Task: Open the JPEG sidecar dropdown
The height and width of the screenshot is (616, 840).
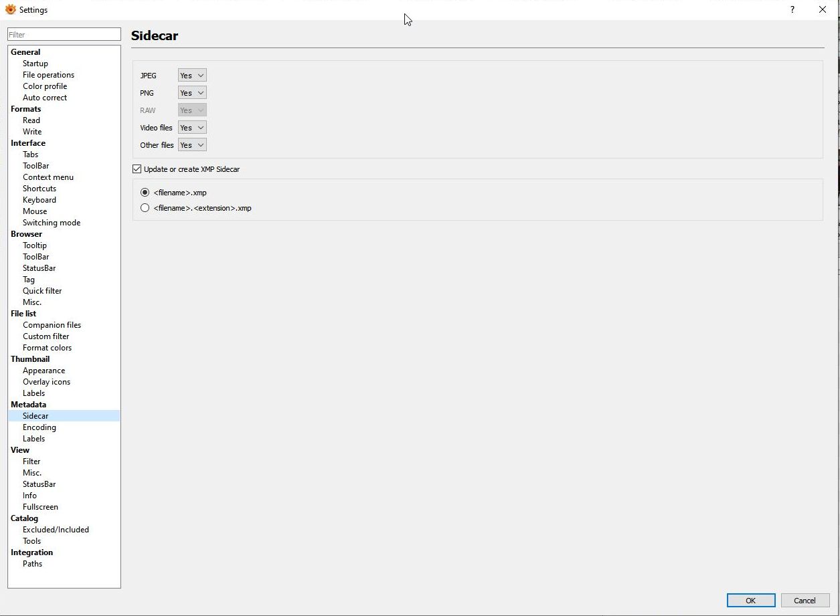Action: 192,76
